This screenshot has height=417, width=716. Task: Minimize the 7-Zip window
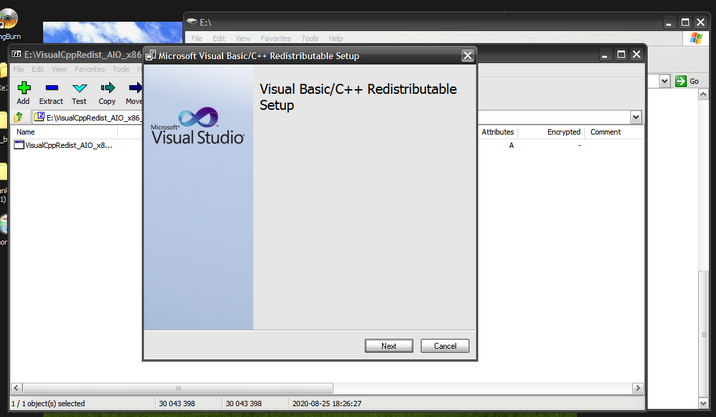click(605, 54)
